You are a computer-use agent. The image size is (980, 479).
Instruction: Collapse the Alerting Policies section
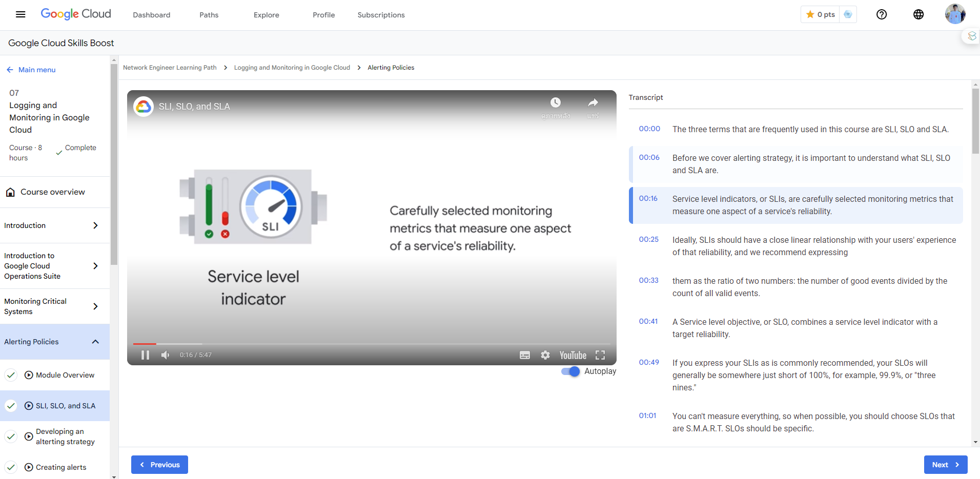[95, 342]
